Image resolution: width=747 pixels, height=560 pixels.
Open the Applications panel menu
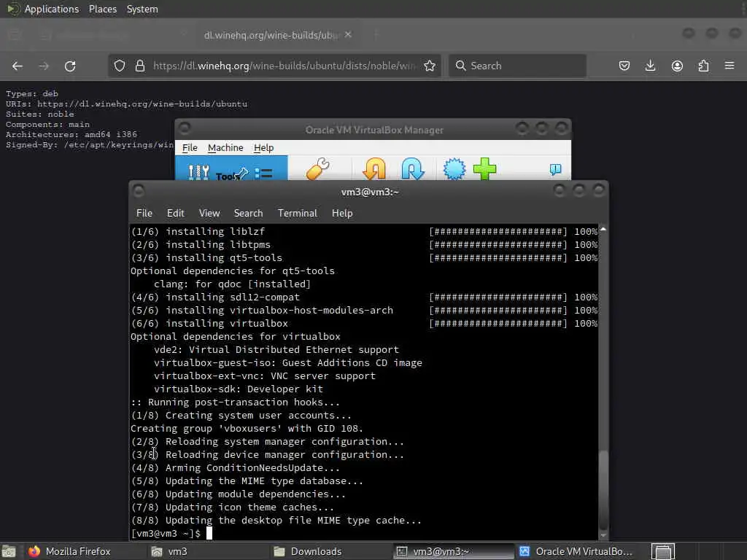coord(52,9)
